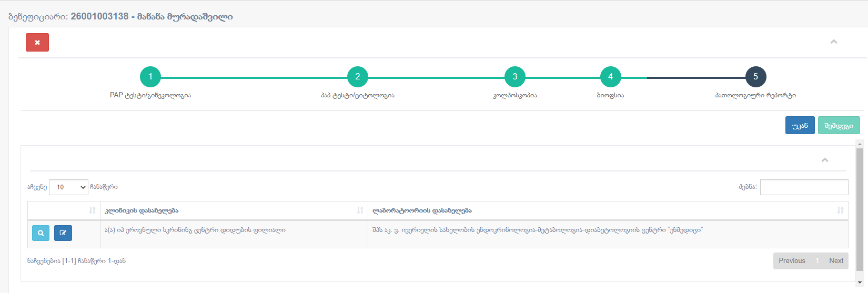The height and width of the screenshot is (293, 868).
Task: Click the vertical scrollbar on right side
Action: pos(860,210)
